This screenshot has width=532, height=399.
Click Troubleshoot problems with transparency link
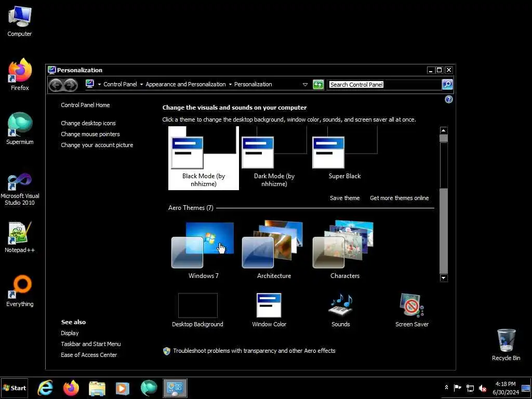(254, 351)
